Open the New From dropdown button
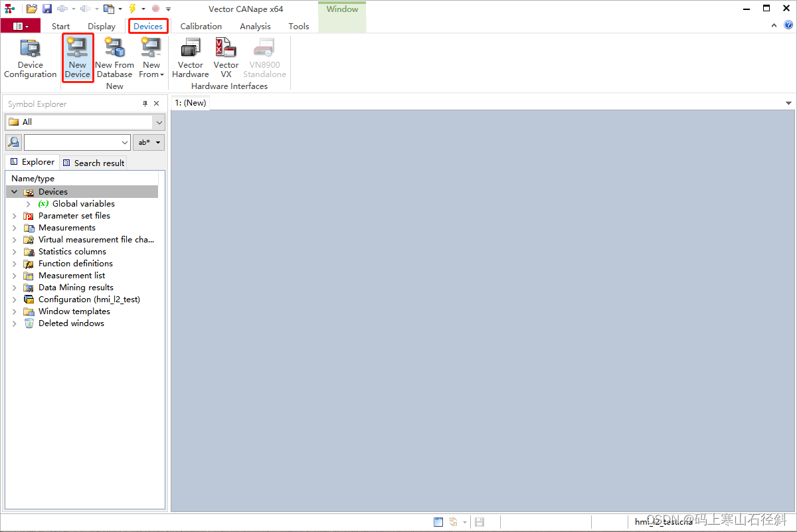The height and width of the screenshot is (532, 797). [x=151, y=58]
